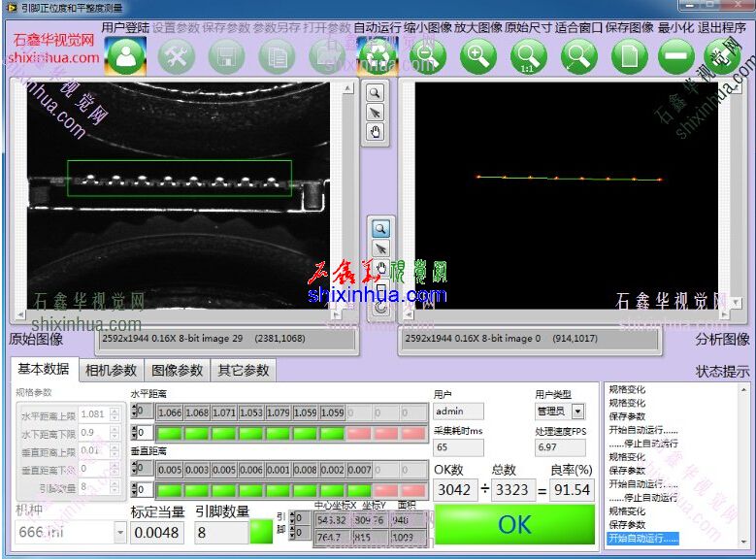The height and width of the screenshot is (560, 756).
Task: Click the pin count (引脚数量) field
Action: pos(220,533)
